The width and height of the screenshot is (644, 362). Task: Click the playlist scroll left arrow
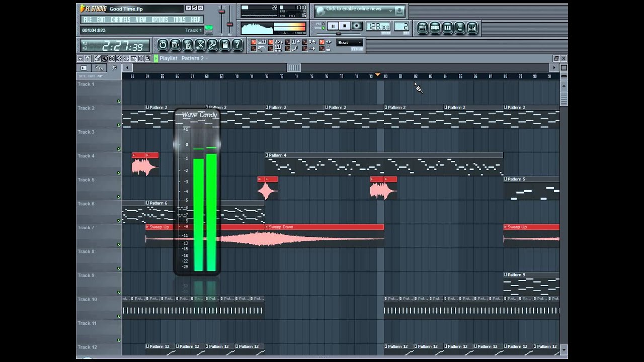click(127, 68)
